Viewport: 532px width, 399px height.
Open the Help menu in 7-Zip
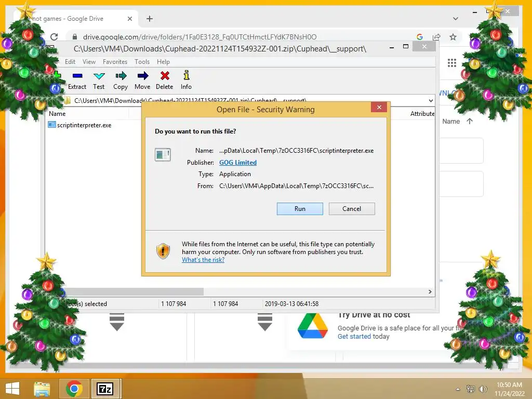pos(163,62)
